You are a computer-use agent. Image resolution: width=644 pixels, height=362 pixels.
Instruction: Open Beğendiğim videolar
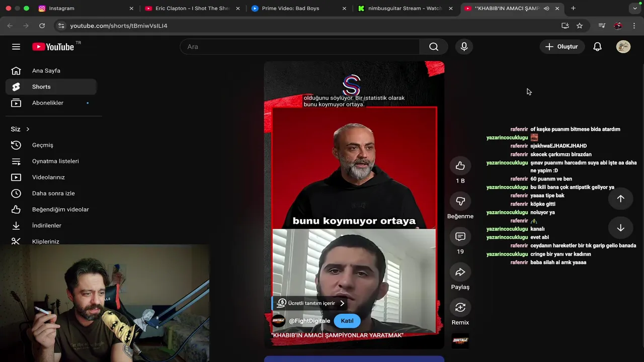tap(51, 210)
